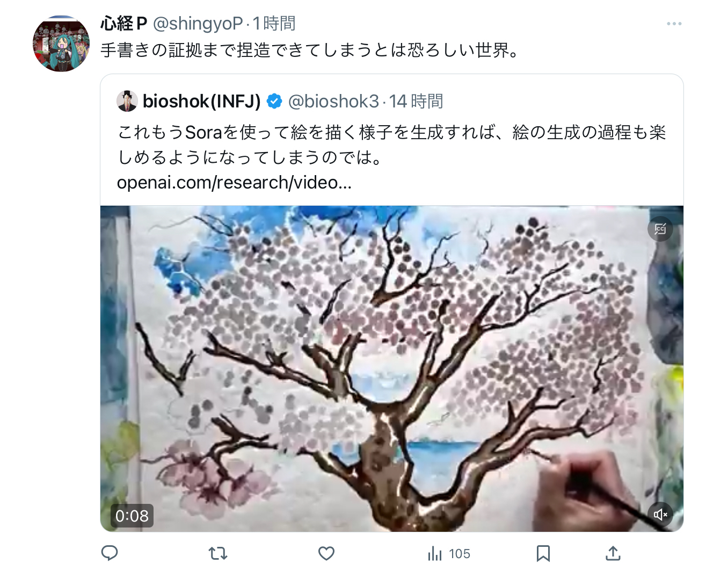
Task: Open the quoted tweet text by bioshok
Action: (x=391, y=144)
